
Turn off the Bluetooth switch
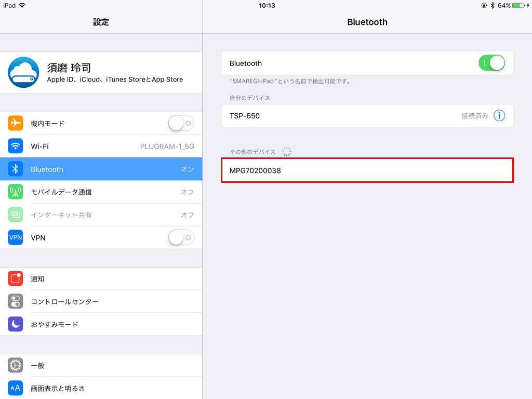[491, 63]
